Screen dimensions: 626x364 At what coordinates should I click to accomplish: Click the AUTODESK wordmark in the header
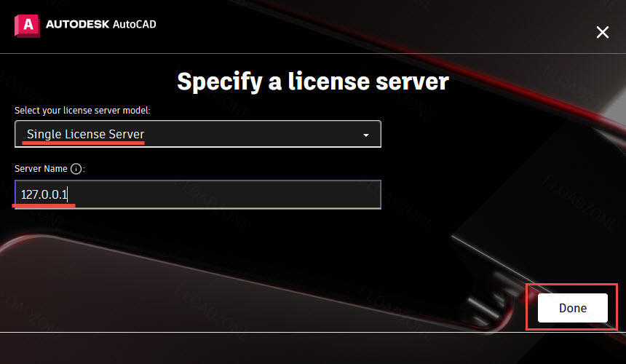[x=77, y=24]
